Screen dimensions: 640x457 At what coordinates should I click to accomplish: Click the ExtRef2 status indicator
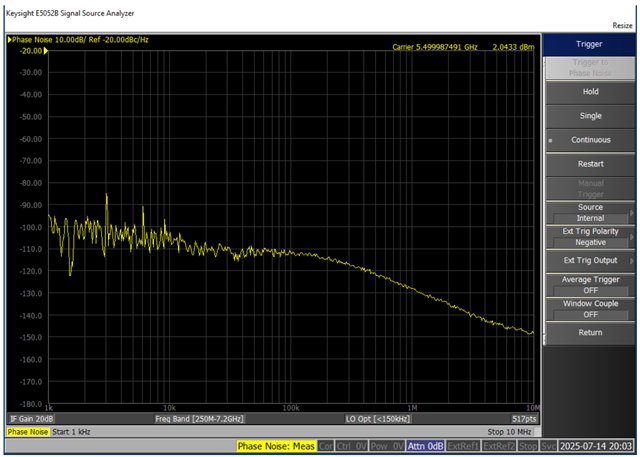[x=499, y=446]
